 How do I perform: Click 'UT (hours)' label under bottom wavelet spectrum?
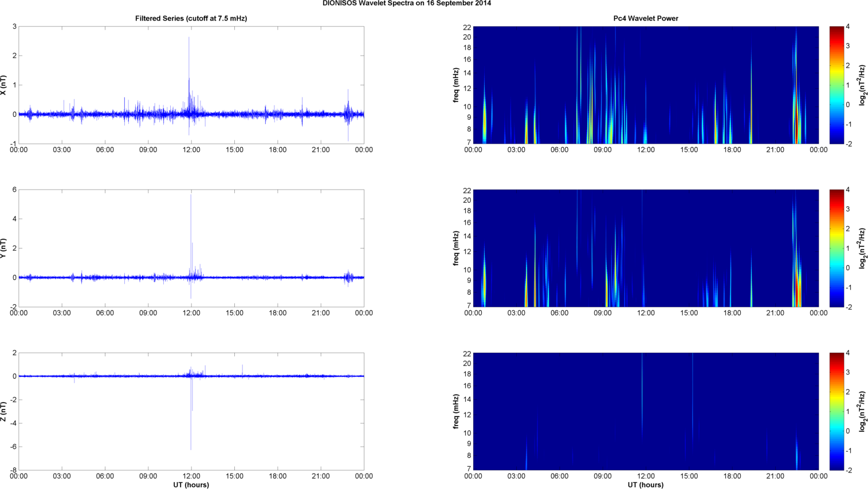coord(646,485)
